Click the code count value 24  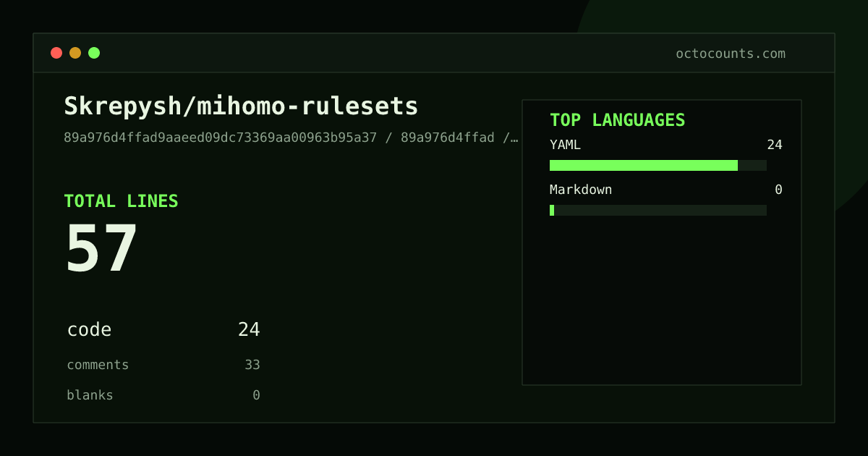(x=249, y=330)
